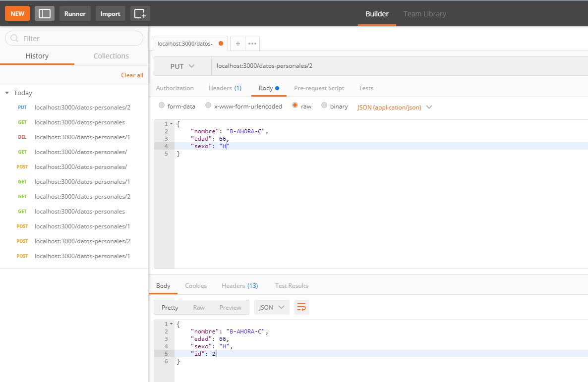Screen dimensions: 588x382
Task: Select form-data radio option
Action: (x=162, y=106)
